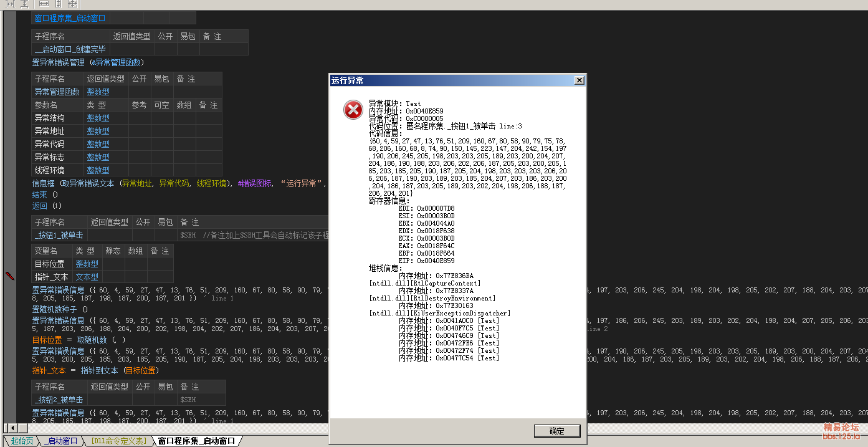Click the 结束 () code line
The height and width of the screenshot is (447, 868).
(45, 195)
